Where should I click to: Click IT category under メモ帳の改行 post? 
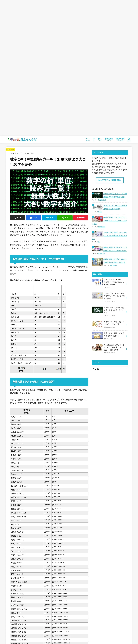tap(99, 242)
